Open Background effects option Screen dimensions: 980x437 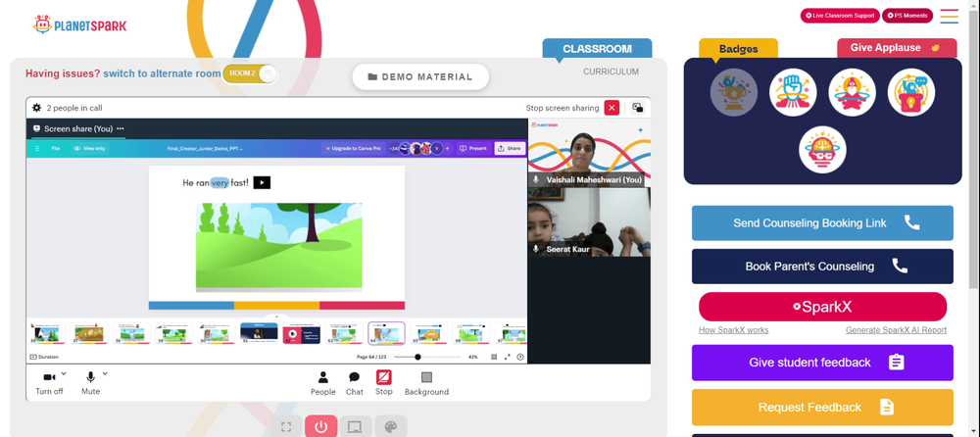(x=427, y=382)
